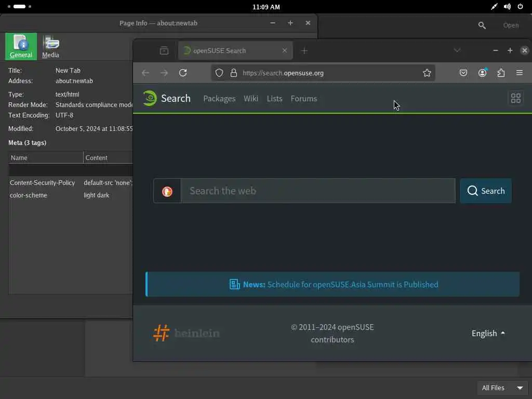This screenshot has width=532, height=399.
Task: Click the Content column header
Action: click(108, 158)
